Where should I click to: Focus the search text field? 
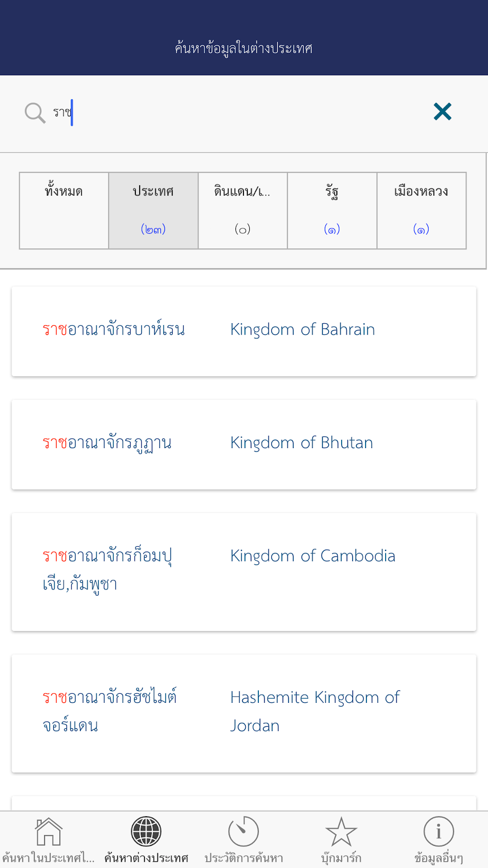pyautogui.click(x=239, y=113)
